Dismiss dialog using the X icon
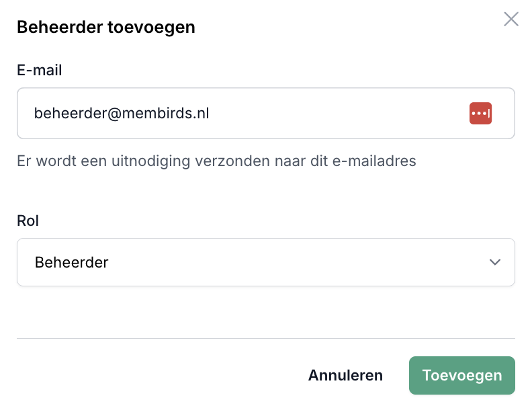This screenshot has width=532, height=402. coord(511,19)
